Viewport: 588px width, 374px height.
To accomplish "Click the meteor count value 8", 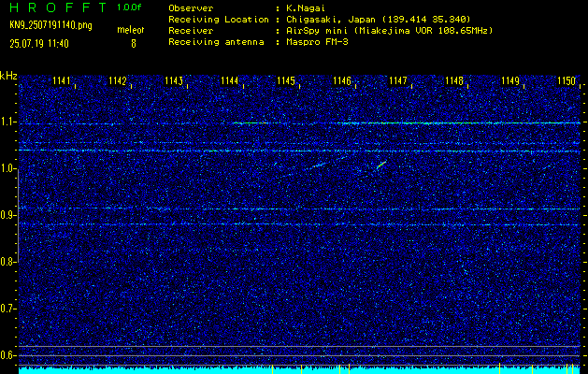I will pos(133,44).
